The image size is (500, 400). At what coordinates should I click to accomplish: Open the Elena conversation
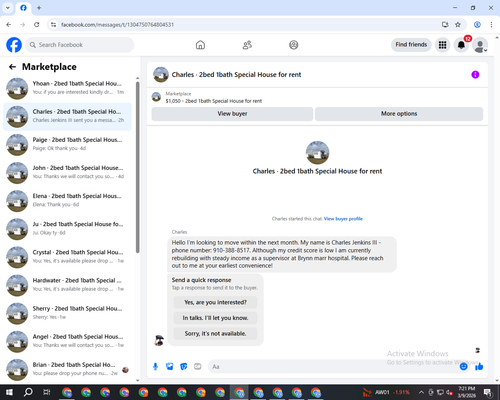67,201
